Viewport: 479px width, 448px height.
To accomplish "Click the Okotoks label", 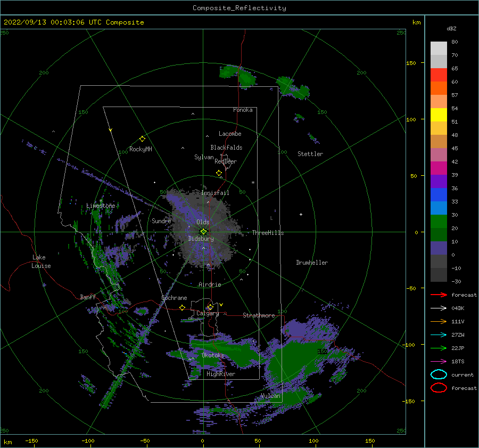I will (x=213, y=355).
